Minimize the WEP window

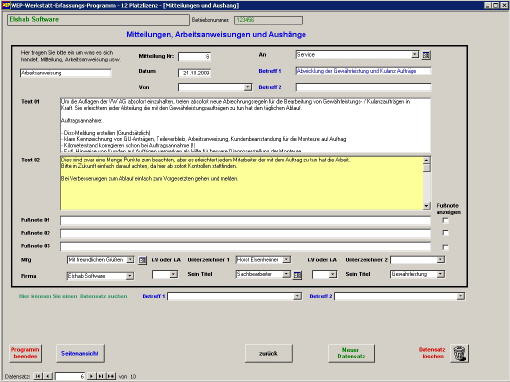coord(488,5)
